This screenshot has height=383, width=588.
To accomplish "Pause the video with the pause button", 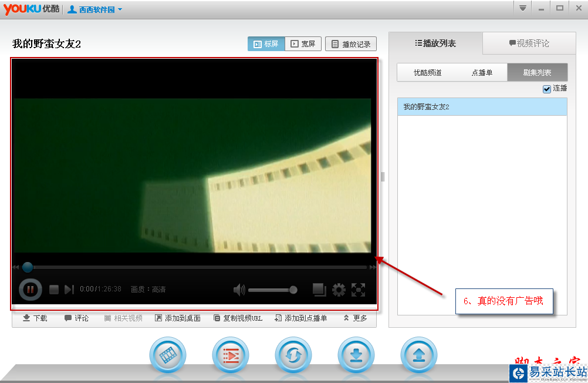I will coord(31,289).
